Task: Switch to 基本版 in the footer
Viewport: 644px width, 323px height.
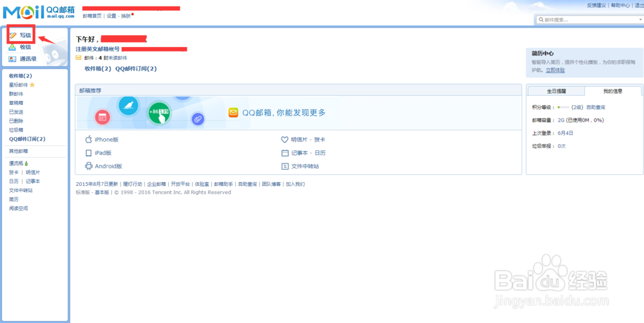Action: click(102, 192)
